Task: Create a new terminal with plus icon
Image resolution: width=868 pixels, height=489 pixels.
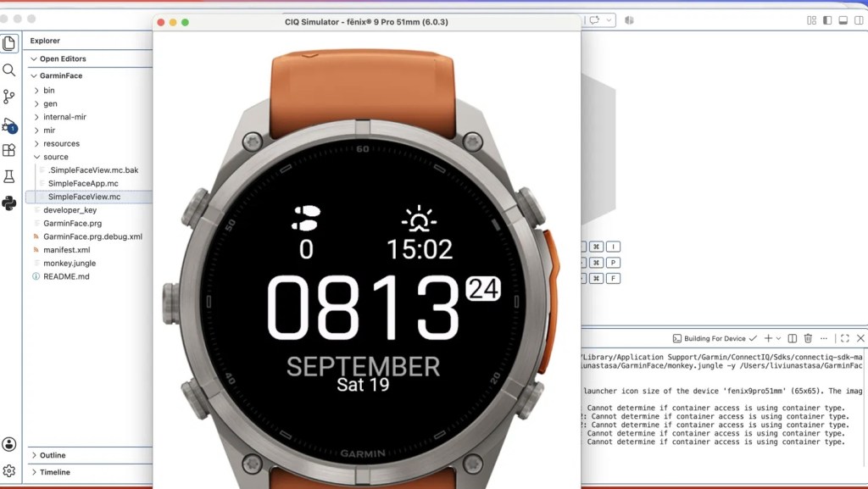Action: click(768, 338)
